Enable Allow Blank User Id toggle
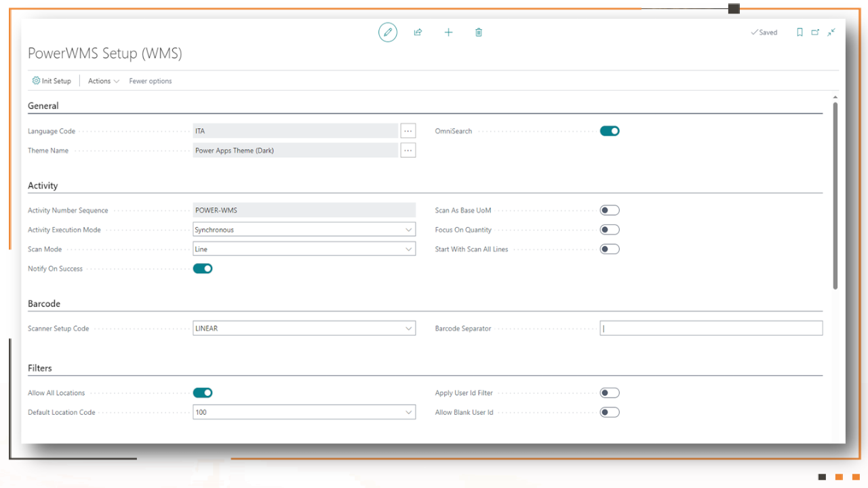Image resolution: width=868 pixels, height=488 pixels. point(610,412)
